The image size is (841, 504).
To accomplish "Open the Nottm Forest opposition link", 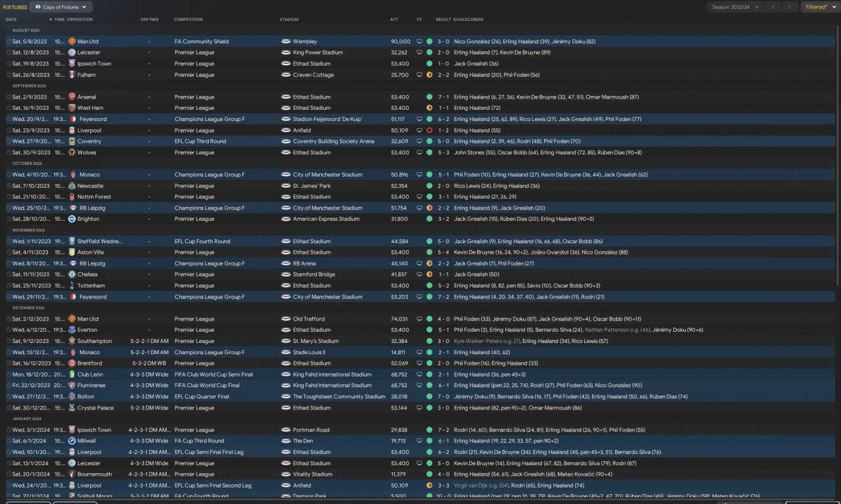I will point(95,197).
